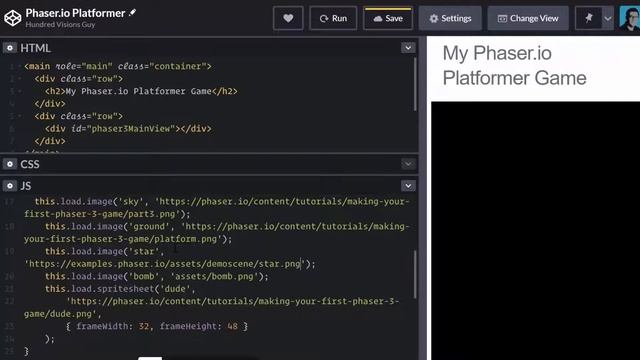Open JS editor settings gear
The width and height of the screenshot is (640, 360).
click(x=9, y=186)
